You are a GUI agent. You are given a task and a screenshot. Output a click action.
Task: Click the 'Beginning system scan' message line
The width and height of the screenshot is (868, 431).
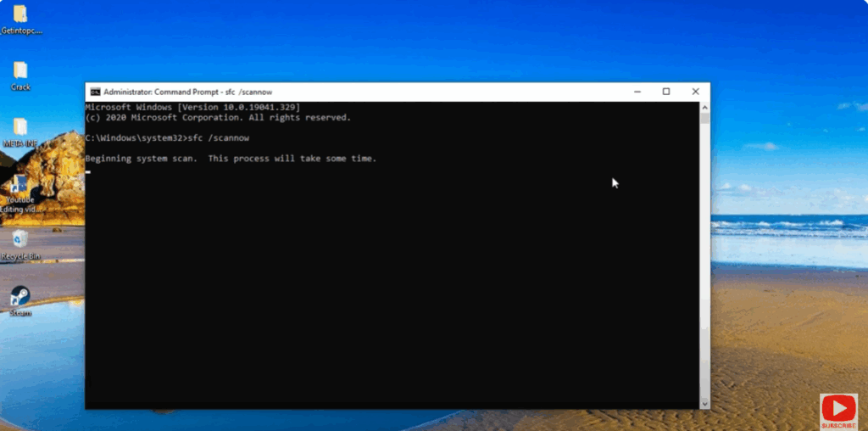point(231,159)
